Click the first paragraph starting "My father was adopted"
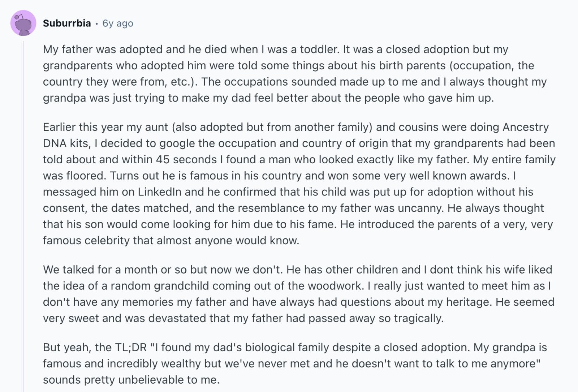The height and width of the screenshot is (392, 578). (295, 73)
